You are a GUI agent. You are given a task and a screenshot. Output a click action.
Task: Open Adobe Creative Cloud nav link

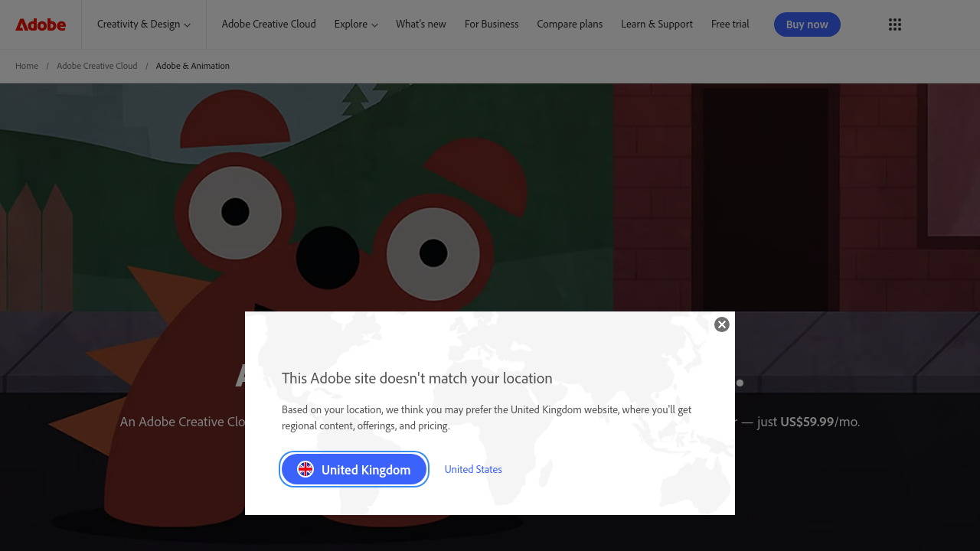(269, 24)
